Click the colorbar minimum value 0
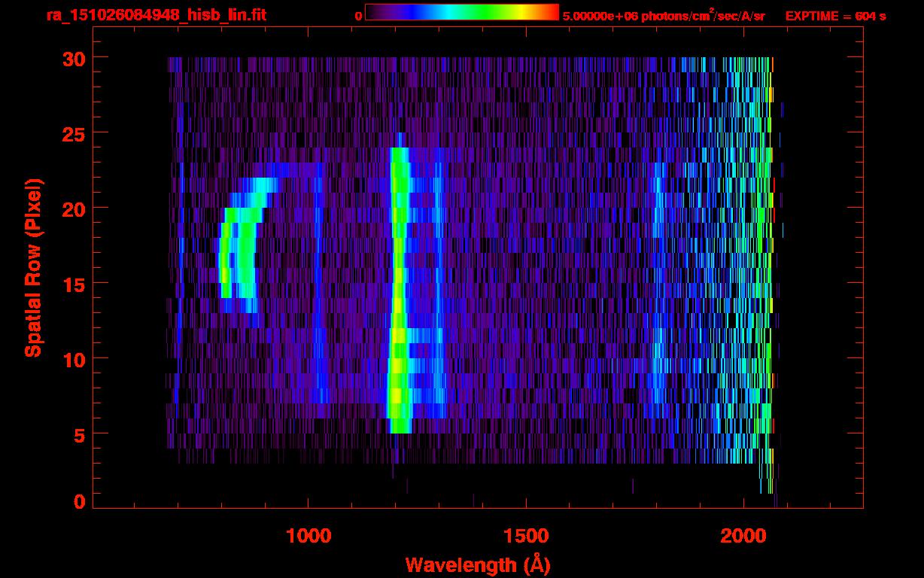Screen dimensions: 924x578 [358, 16]
